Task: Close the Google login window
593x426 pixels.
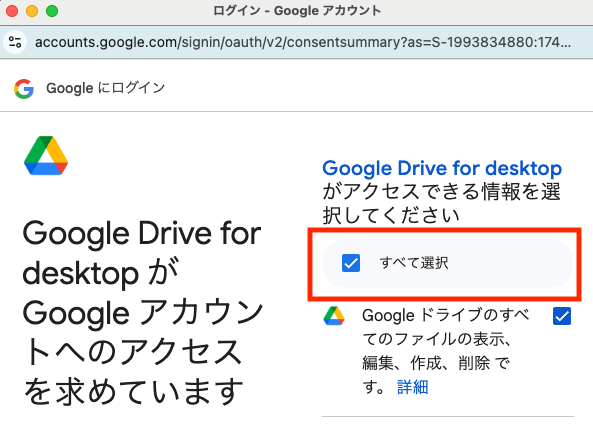Action: tap(12, 11)
